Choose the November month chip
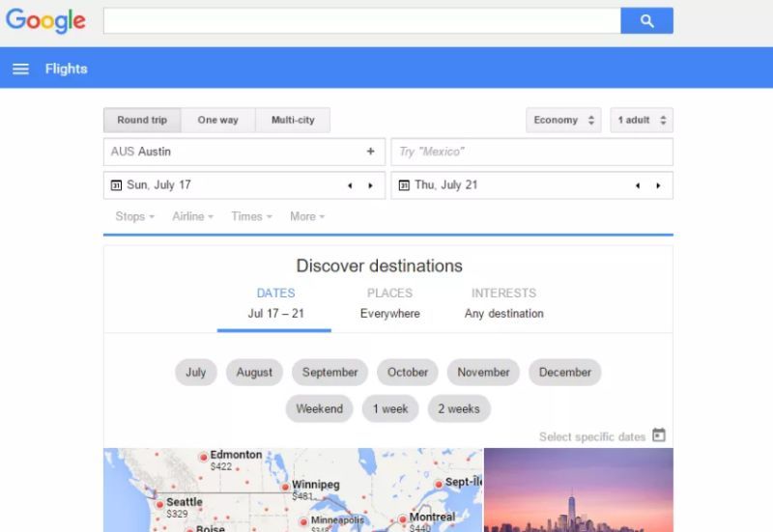The image size is (773, 532). click(x=483, y=373)
